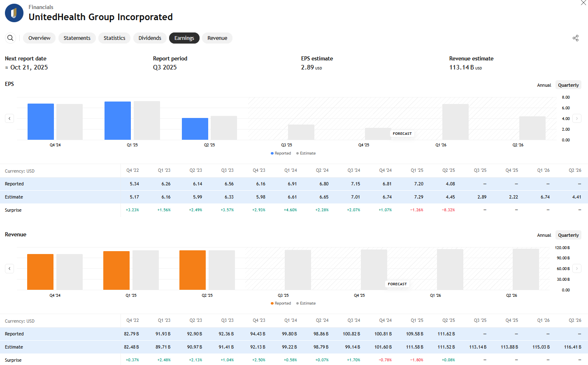588x365 pixels.
Task: Select the Reported row label in EPS table
Action: tap(14, 184)
